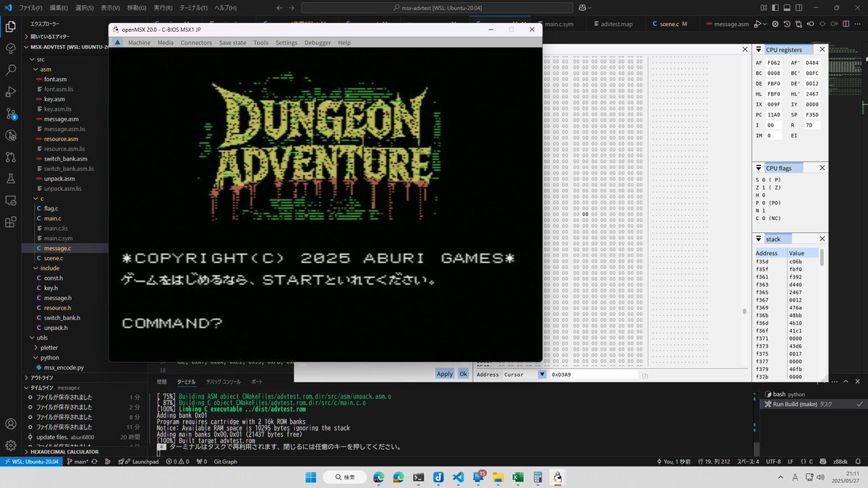Open Source Control view with badge 9
The image size is (868, 488).
tap(11, 114)
